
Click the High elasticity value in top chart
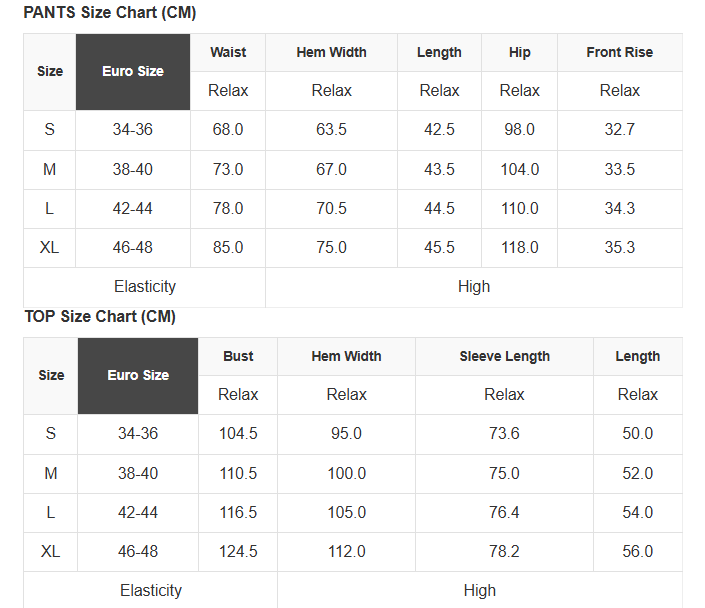(x=480, y=591)
